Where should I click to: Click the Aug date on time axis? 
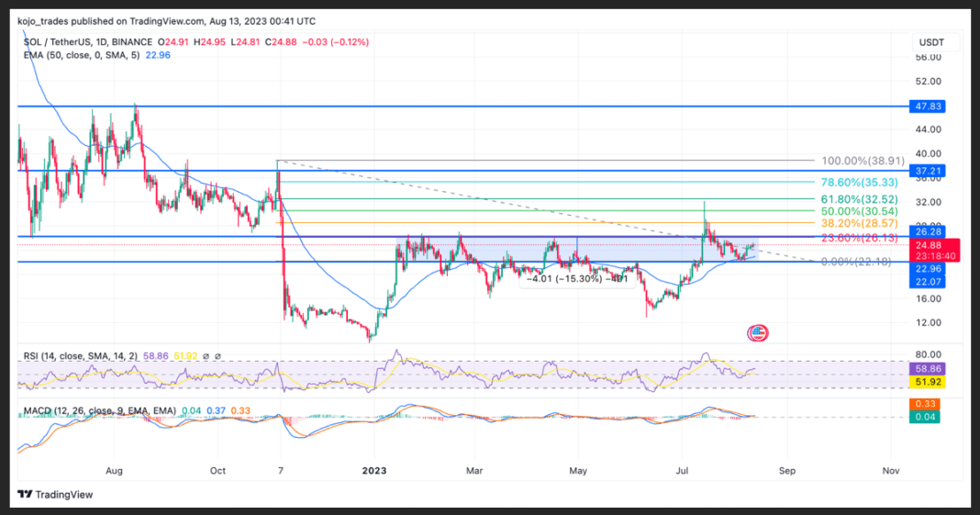click(115, 471)
